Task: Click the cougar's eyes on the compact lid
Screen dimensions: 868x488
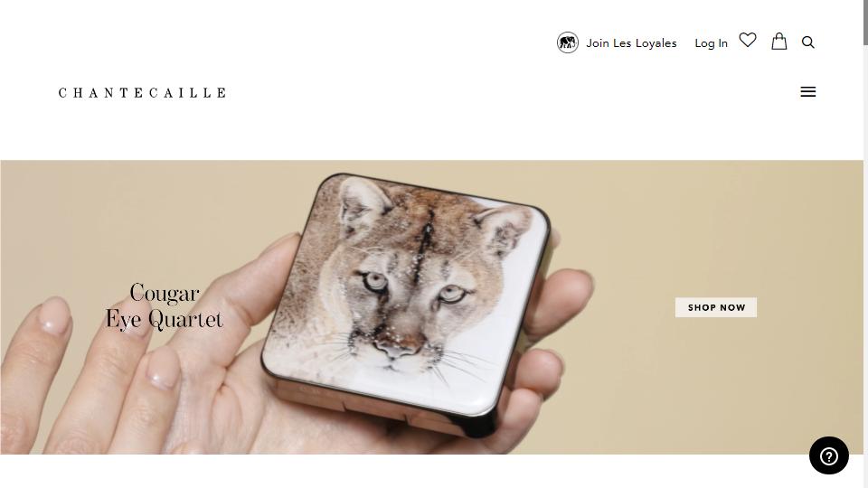Action: pyautogui.click(x=412, y=287)
